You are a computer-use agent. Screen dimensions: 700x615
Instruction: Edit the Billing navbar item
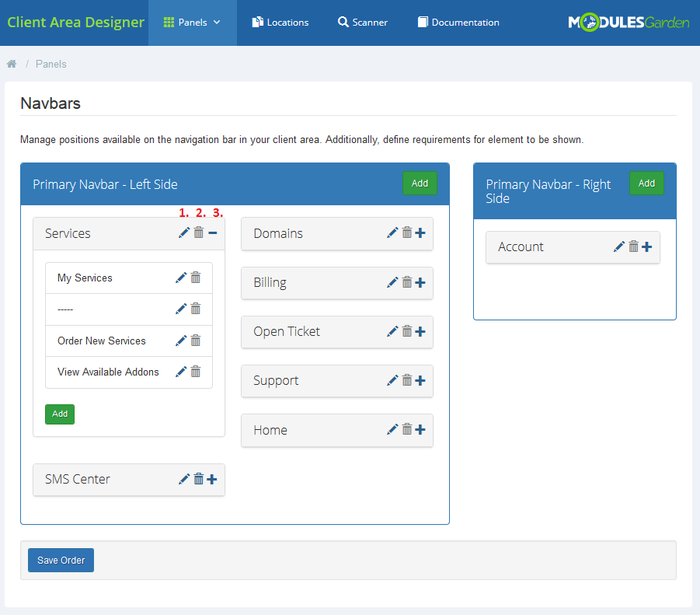click(392, 282)
